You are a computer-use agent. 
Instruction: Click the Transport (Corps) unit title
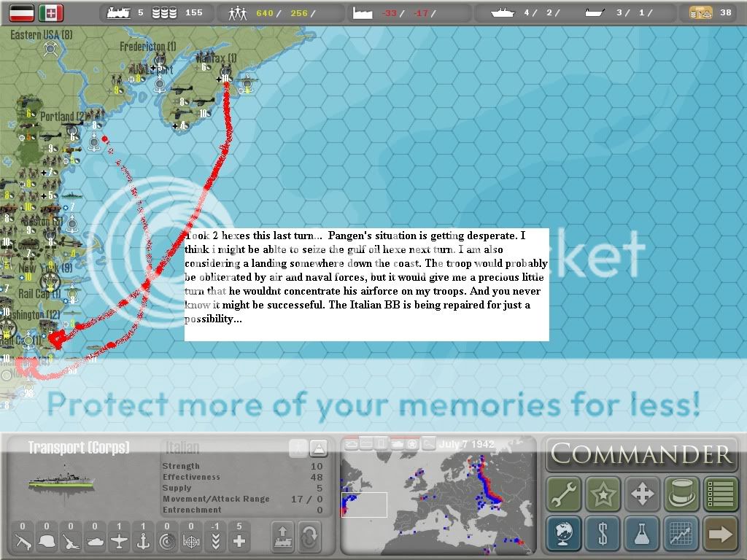point(79,448)
